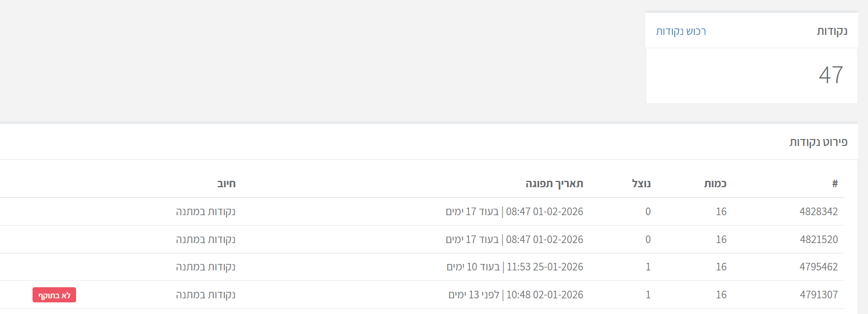Click the "רכוש נקודות" purchase points link
The image size is (868, 314).
pyautogui.click(x=680, y=31)
